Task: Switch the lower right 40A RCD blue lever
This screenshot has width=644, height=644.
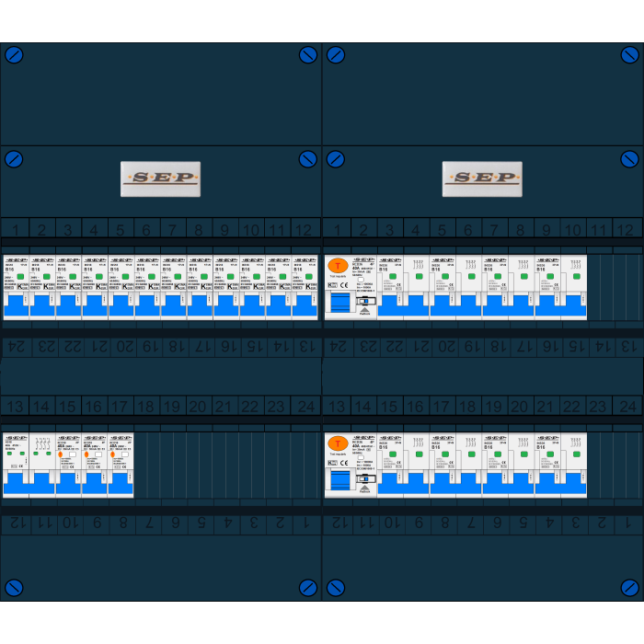Action: click(x=339, y=481)
